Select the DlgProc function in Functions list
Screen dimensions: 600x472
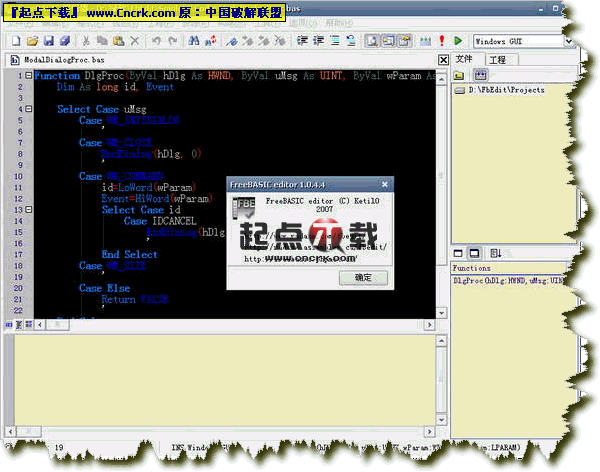click(508, 281)
